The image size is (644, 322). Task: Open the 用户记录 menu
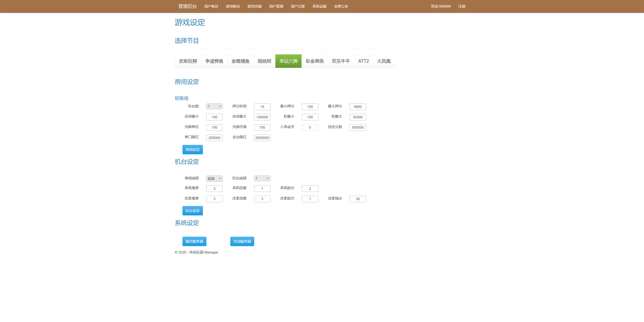pos(298,6)
